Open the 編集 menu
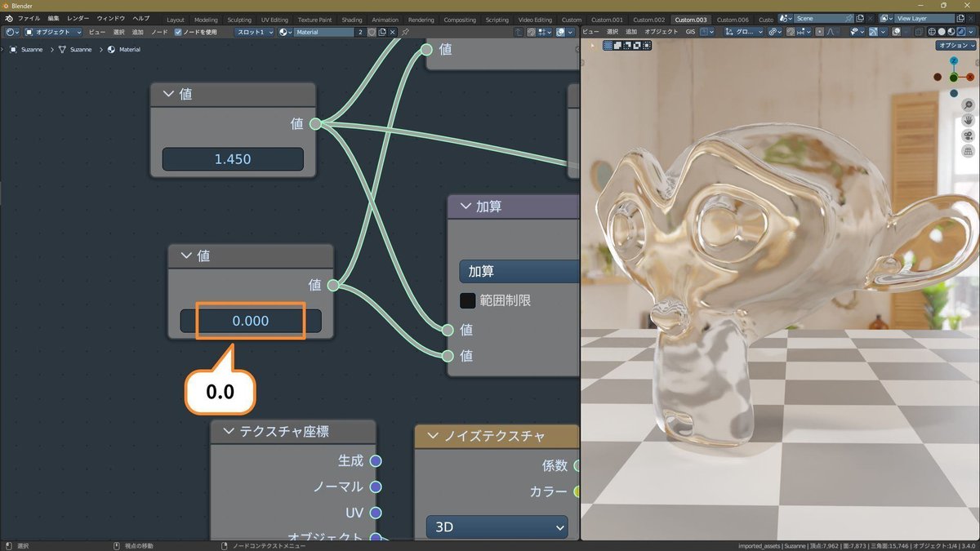The height and width of the screenshot is (551, 980). (53, 19)
